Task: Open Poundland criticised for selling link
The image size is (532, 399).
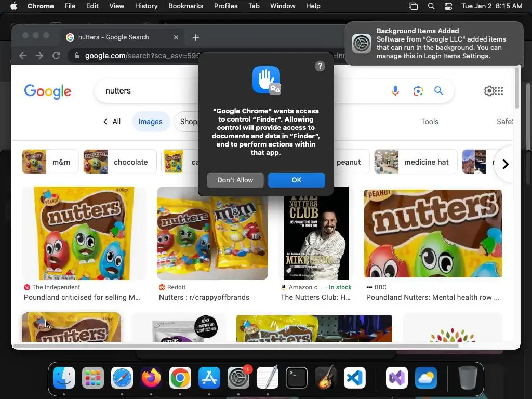Action: (x=82, y=297)
